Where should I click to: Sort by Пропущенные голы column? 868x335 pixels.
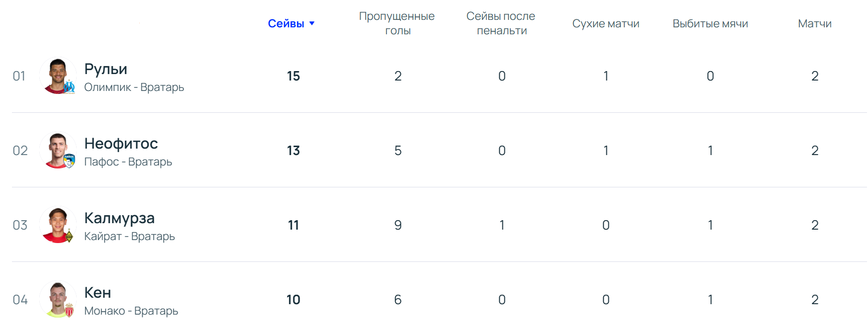[397, 23]
